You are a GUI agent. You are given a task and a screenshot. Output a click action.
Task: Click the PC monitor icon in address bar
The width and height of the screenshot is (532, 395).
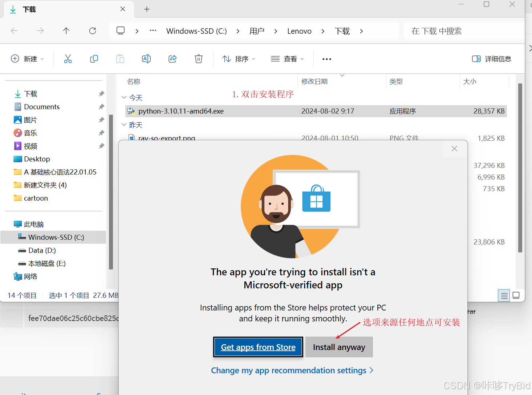(121, 30)
